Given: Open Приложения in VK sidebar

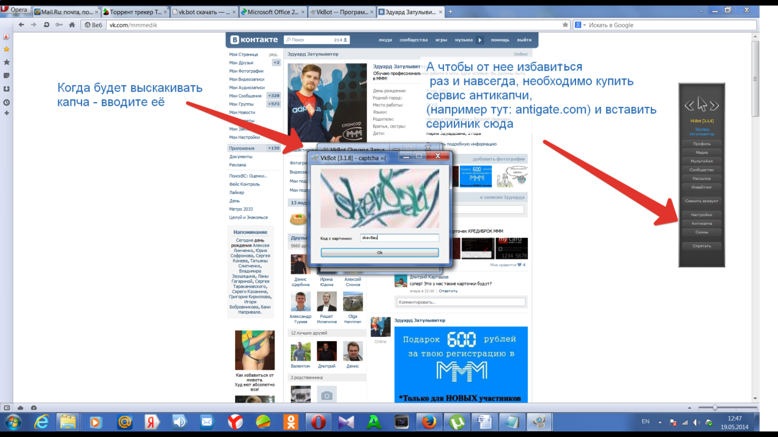Looking at the screenshot, I should (x=242, y=148).
